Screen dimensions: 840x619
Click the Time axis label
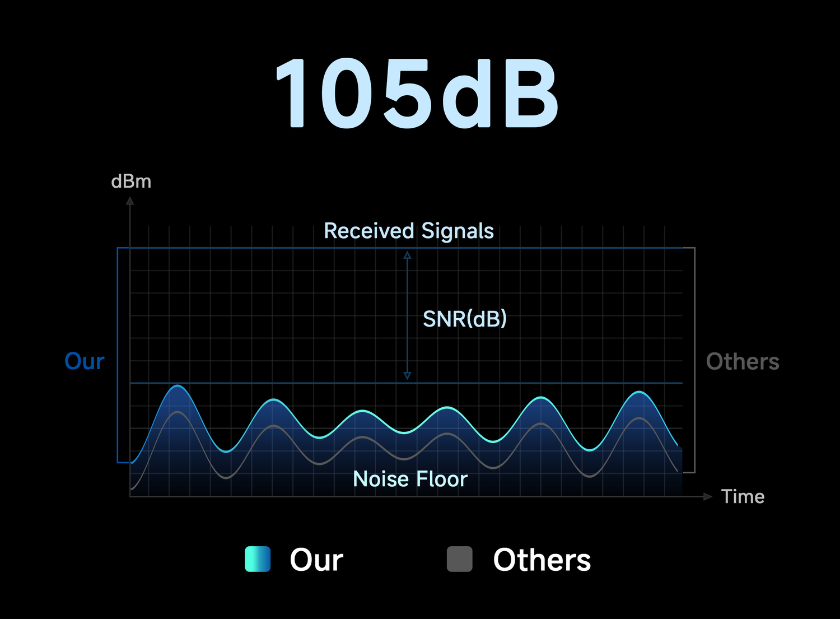(743, 496)
